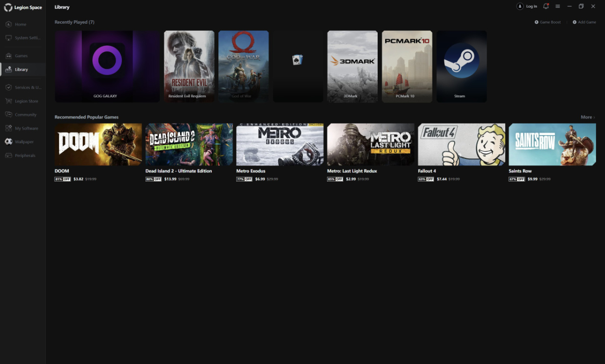Launch the GOG GALAXY tile
This screenshot has height=364, width=605.
(x=107, y=67)
